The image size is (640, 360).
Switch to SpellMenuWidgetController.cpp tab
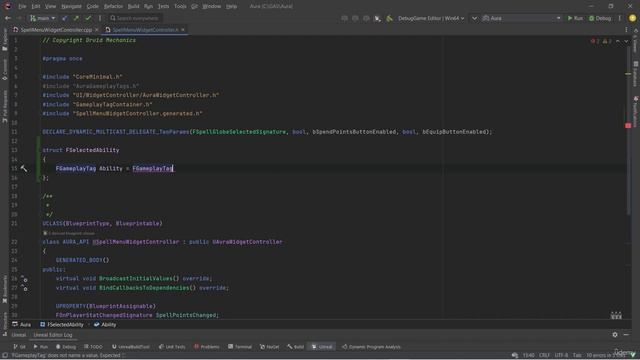56,30
